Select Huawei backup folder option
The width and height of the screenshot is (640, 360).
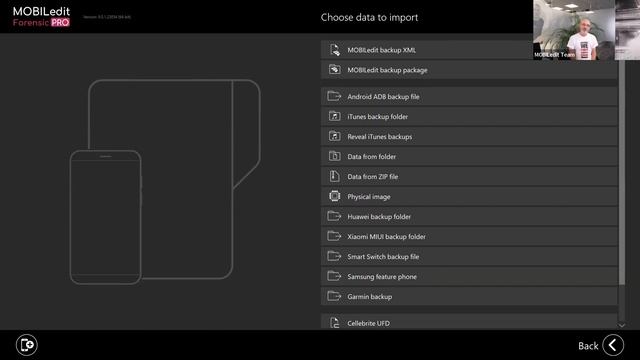[469, 216]
